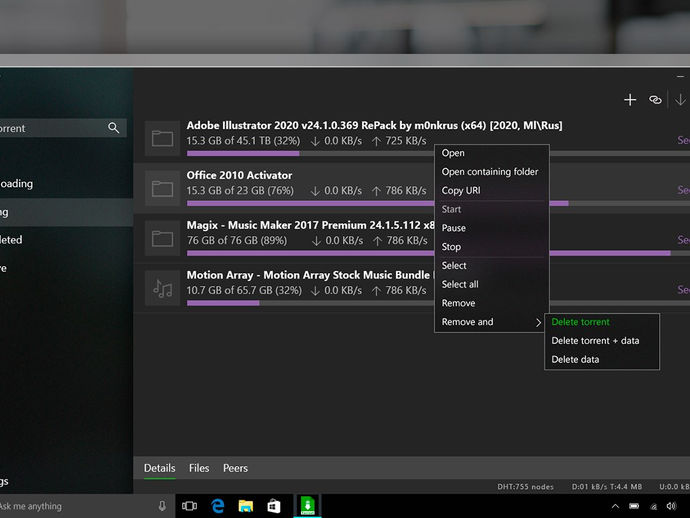The width and height of the screenshot is (690, 518).
Task: Select the Adobe Illustrator 2020 torrent title
Action: tap(374, 125)
